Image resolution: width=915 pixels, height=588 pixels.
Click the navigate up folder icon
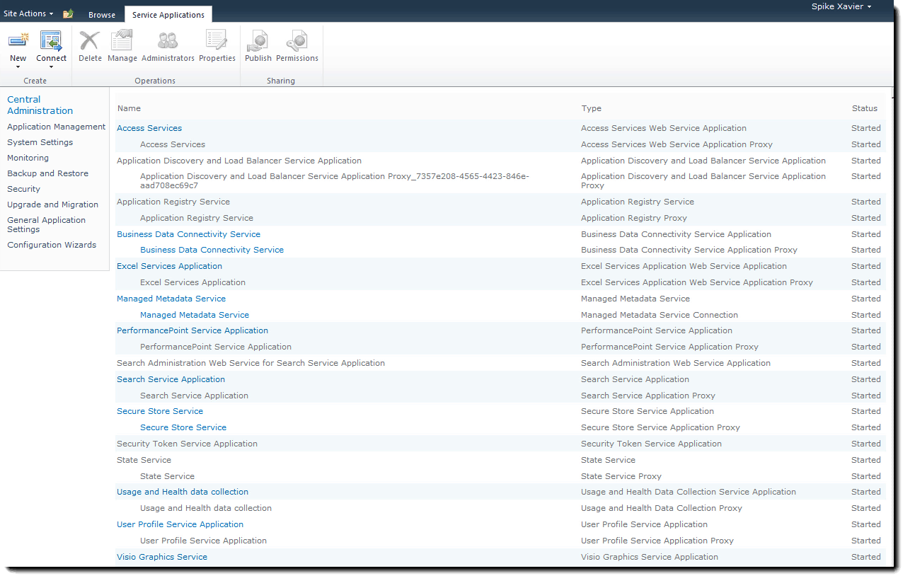point(68,13)
